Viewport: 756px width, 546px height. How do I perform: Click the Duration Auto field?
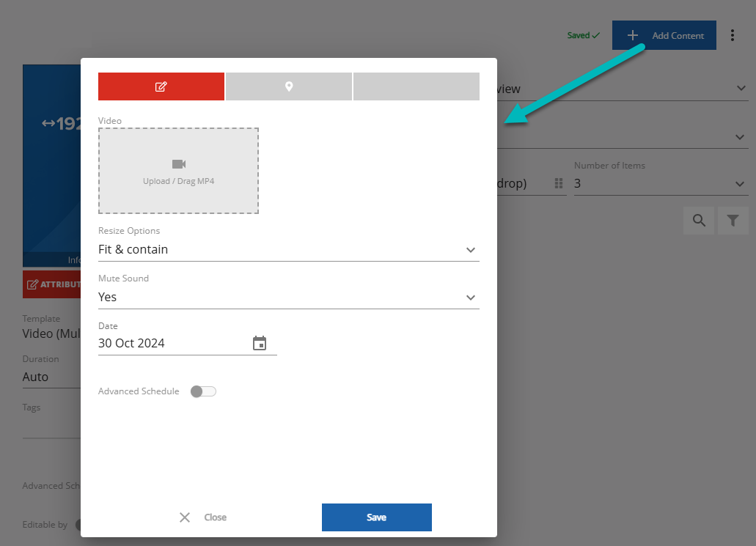click(x=51, y=377)
